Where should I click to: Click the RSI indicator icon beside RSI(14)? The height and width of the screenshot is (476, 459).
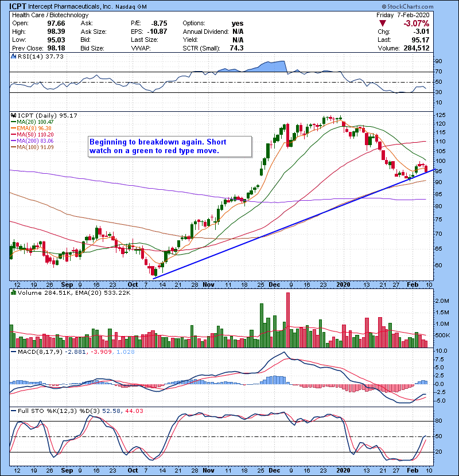[x=13, y=56]
